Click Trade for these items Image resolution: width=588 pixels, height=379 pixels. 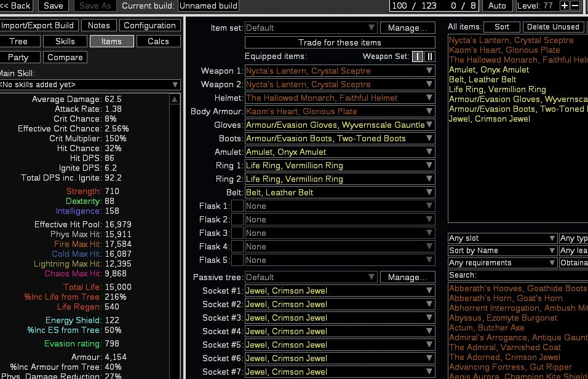click(x=340, y=42)
